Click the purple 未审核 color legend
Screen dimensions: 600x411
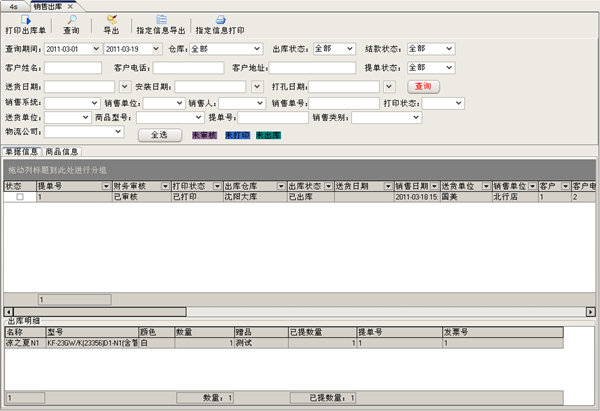[x=205, y=132]
